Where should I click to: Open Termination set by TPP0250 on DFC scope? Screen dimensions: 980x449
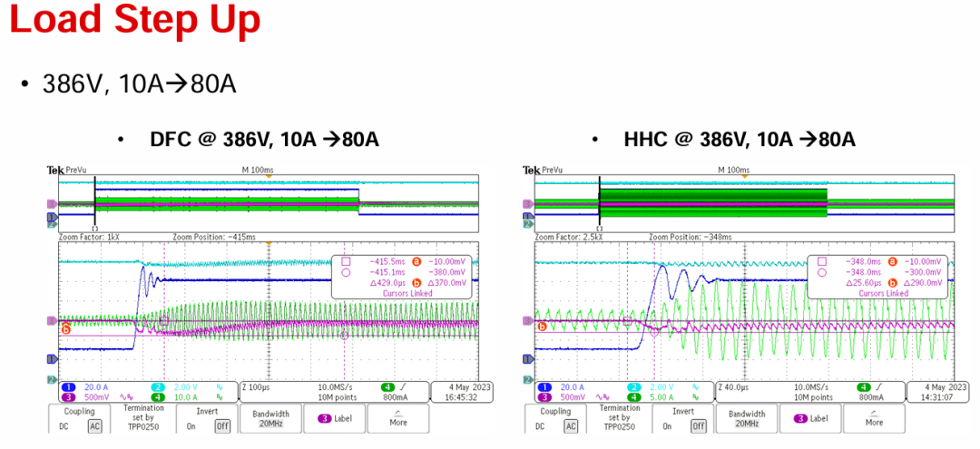tap(143, 418)
